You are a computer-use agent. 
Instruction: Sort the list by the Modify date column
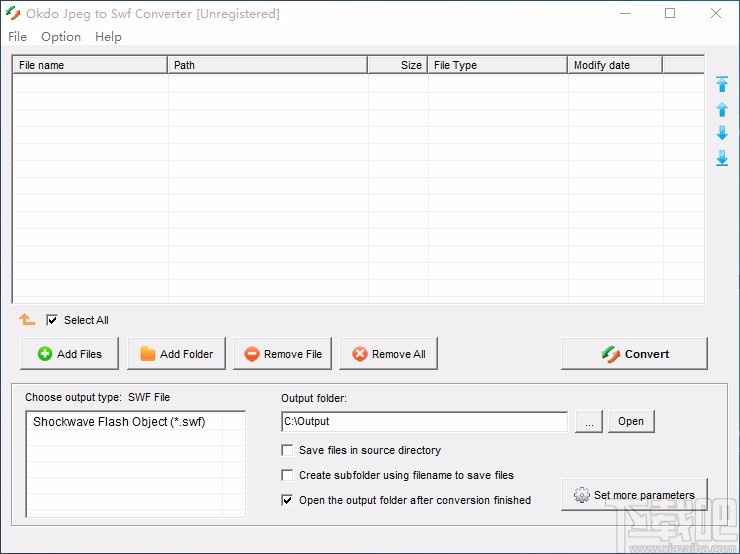[x=615, y=65]
